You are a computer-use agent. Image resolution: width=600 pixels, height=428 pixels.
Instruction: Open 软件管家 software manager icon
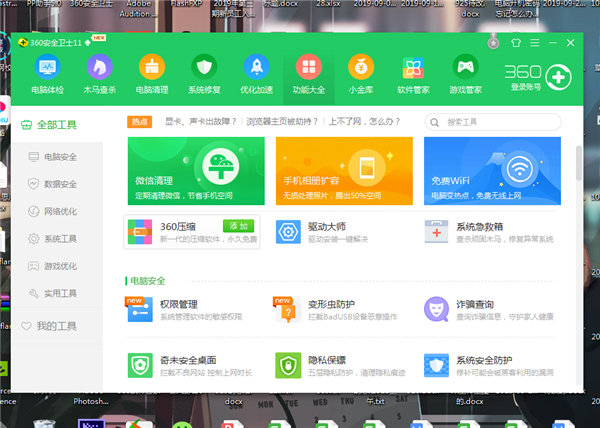tap(413, 67)
